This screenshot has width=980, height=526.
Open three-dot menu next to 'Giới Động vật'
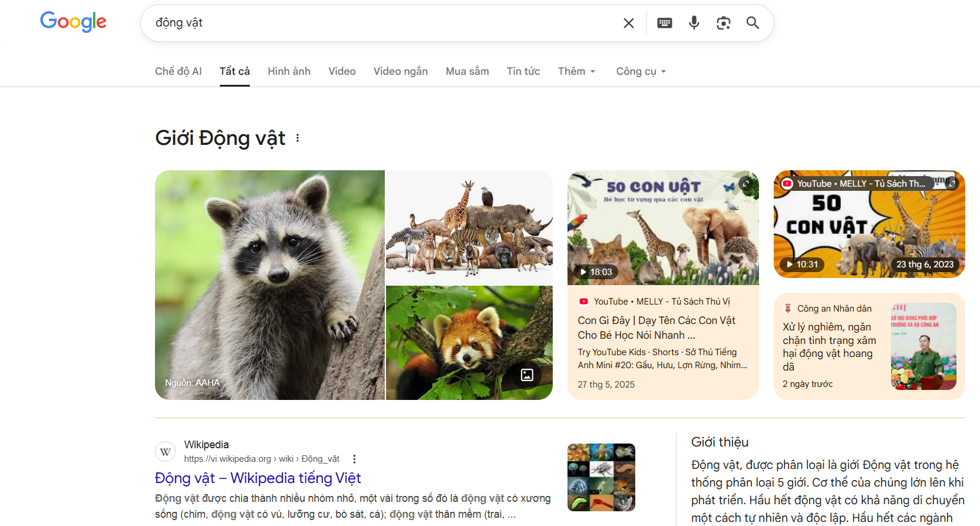coord(298,138)
